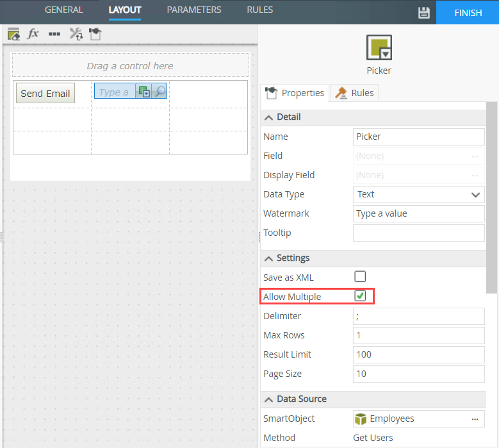Click the picker 'Type a' text box

115,92
